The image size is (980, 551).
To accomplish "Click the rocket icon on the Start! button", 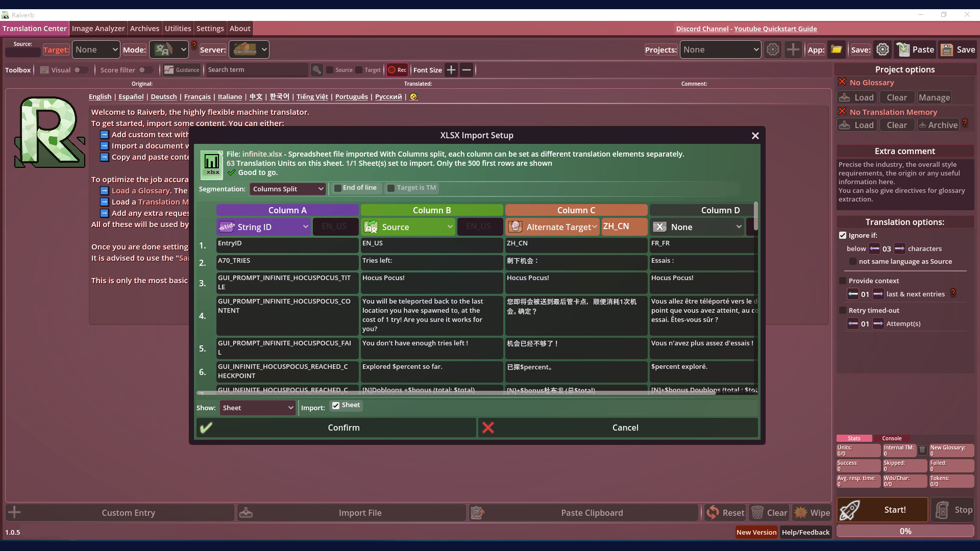I will (849, 510).
